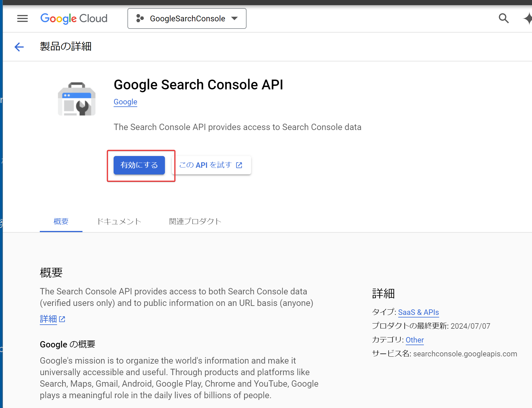The height and width of the screenshot is (408, 532).
Task: Click external-link icon beside 詳細 link
Action: tap(62, 319)
